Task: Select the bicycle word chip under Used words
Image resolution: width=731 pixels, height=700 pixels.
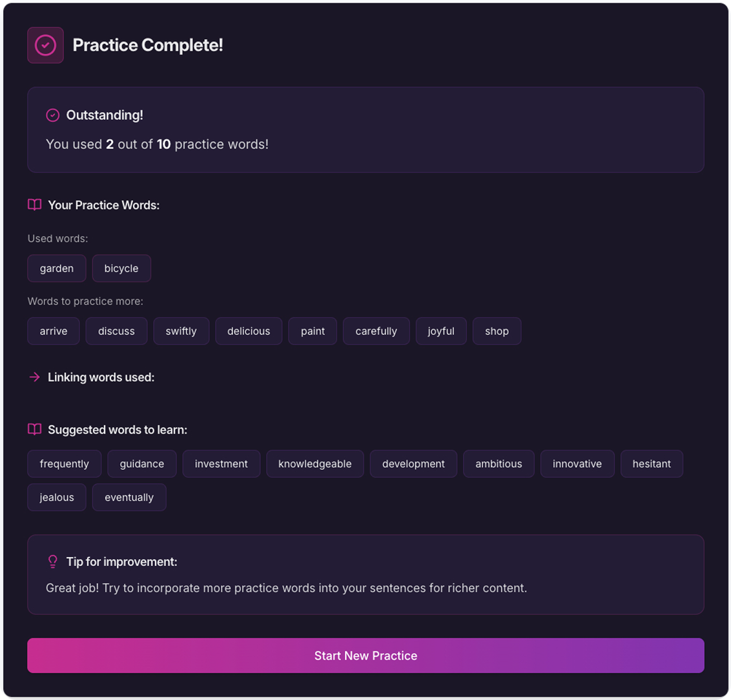Action: point(121,268)
